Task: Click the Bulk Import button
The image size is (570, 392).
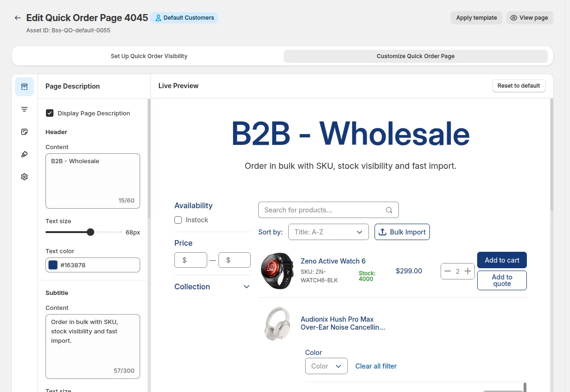Action: [402, 232]
